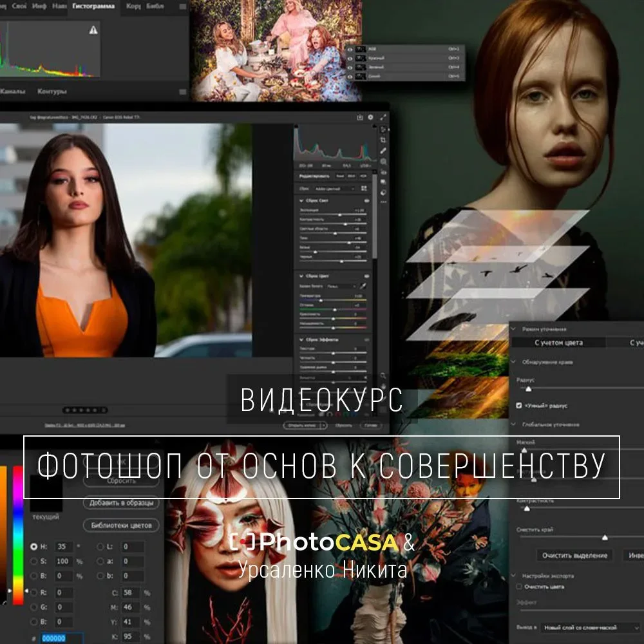Image resolution: width=644 pixels, height=644 pixels.
Task: Click the Библиотеки цветов button
Action: pos(121,526)
